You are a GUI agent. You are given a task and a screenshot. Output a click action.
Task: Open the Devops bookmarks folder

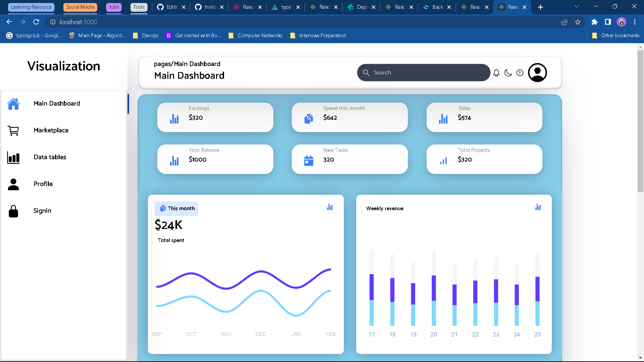146,36
